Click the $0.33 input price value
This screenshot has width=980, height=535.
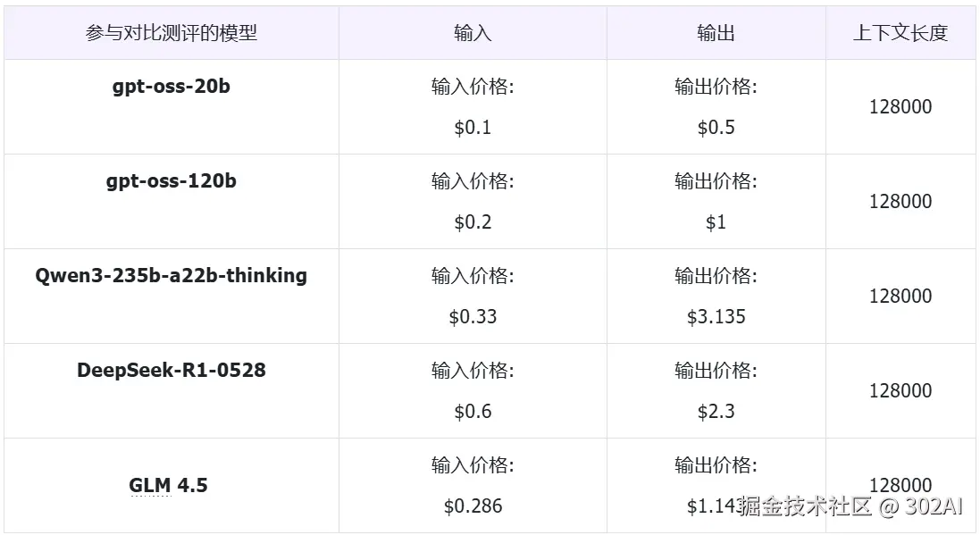click(x=473, y=317)
